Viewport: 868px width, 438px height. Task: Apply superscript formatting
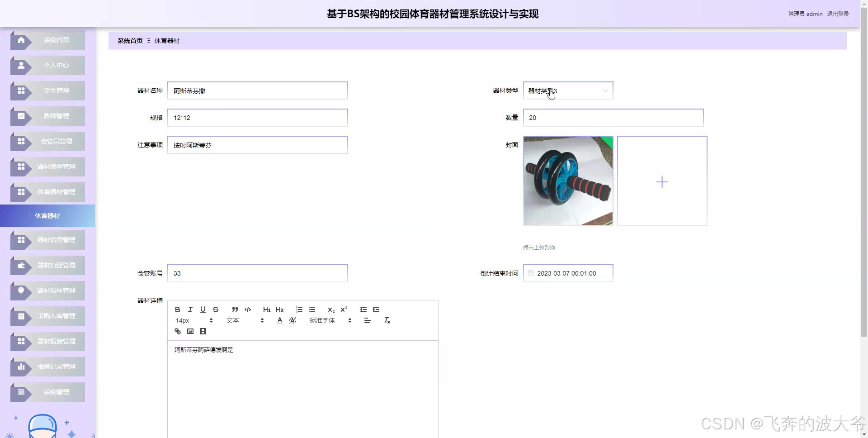coord(344,309)
